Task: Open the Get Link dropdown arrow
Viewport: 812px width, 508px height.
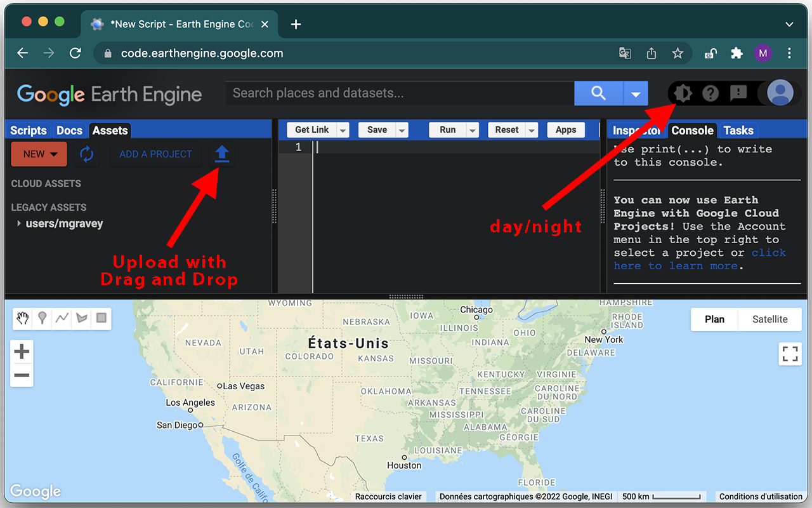Action: click(x=343, y=130)
